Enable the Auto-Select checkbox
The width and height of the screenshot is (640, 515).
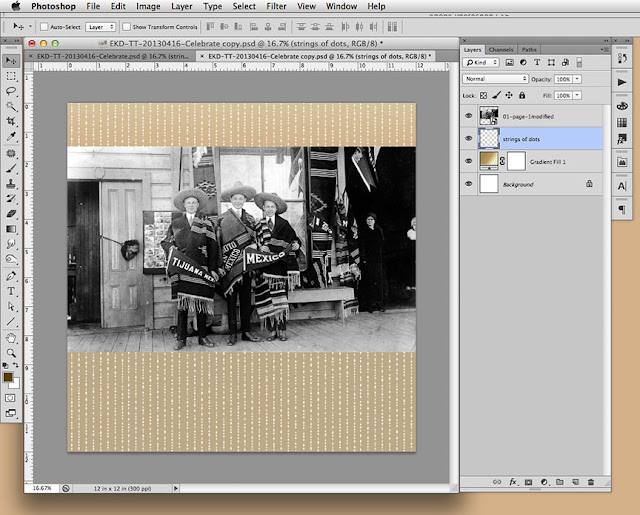point(44,26)
